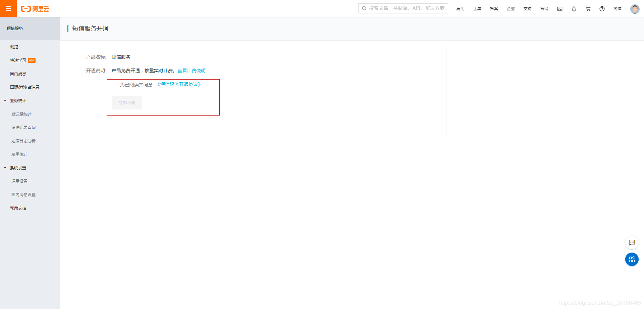Open the shopping cart
This screenshot has height=309, width=644.
[588, 9]
